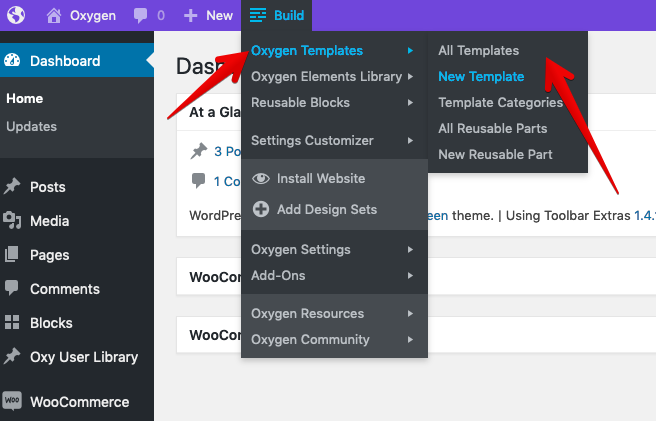
Task: Click the plus circle icon beside Add Design Sets
Action: click(261, 209)
